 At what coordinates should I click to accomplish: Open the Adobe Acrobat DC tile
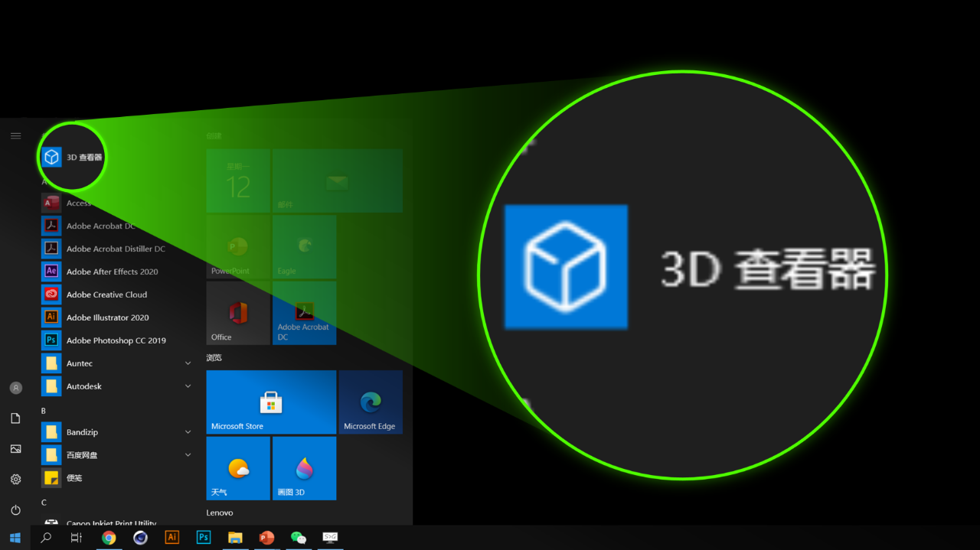(304, 313)
